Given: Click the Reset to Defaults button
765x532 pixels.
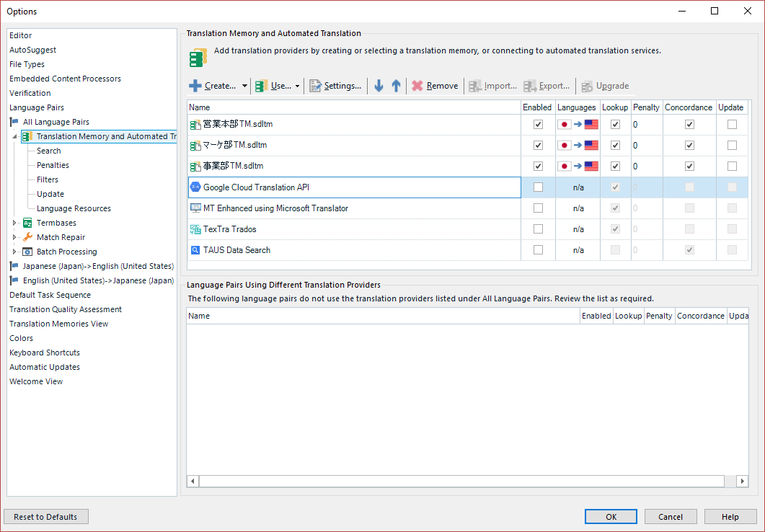Looking at the screenshot, I should coord(45,516).
